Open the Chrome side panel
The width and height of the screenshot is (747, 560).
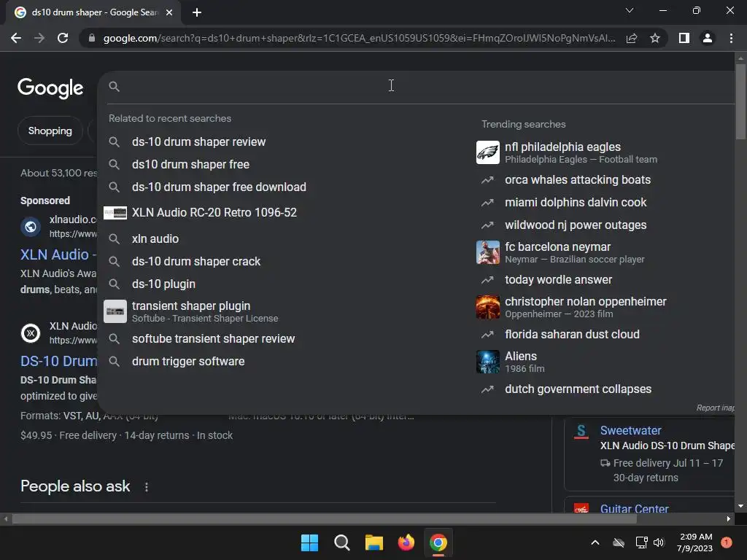pos(684,38)
